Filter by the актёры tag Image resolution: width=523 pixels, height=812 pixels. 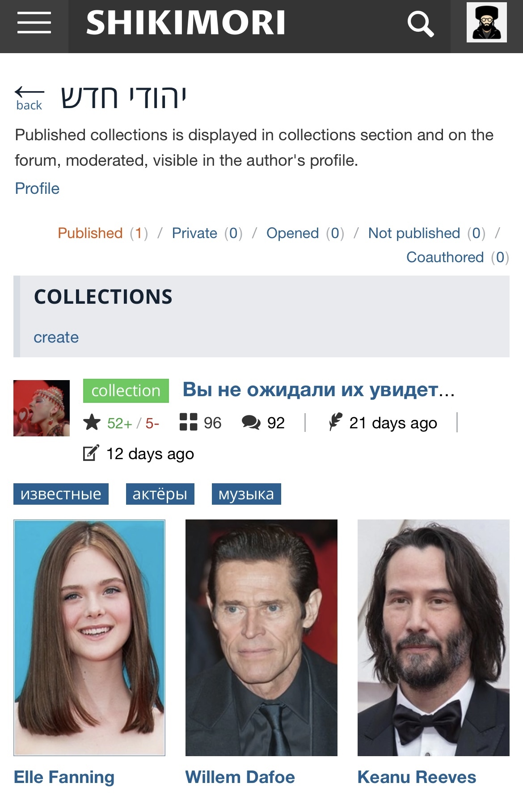point(160,494)
